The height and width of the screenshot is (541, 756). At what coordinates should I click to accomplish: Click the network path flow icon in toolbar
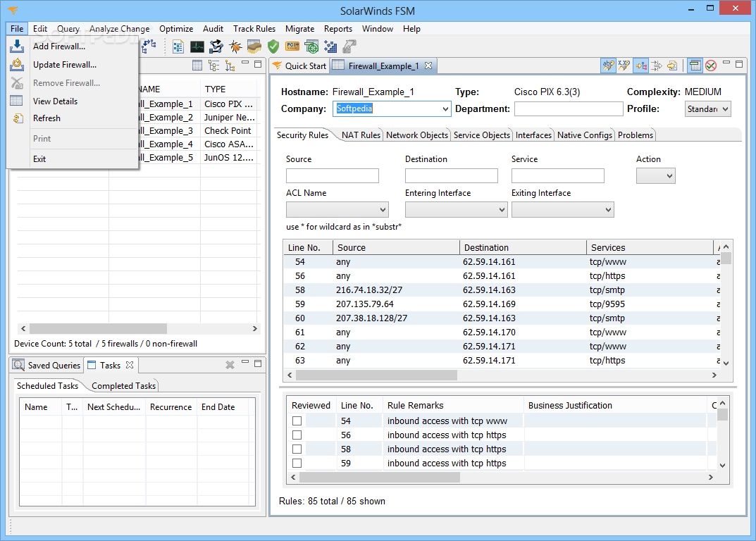tap(216, 46)
